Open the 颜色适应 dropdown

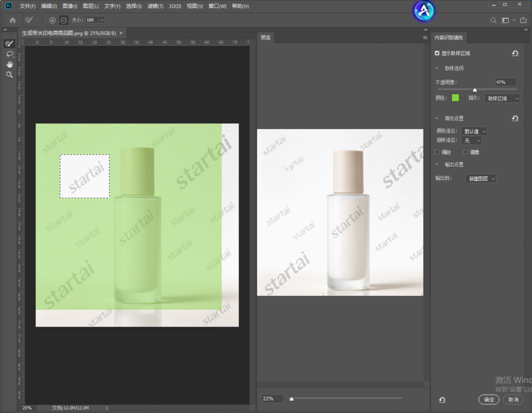point(474,131)
